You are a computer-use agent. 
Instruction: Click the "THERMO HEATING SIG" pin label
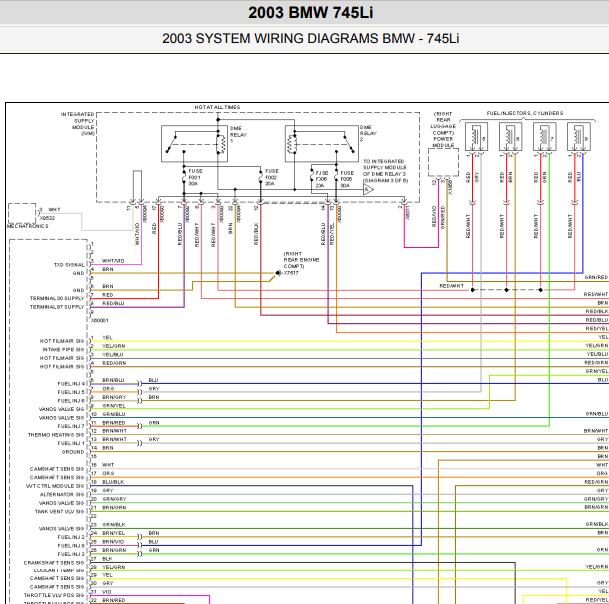56,435
